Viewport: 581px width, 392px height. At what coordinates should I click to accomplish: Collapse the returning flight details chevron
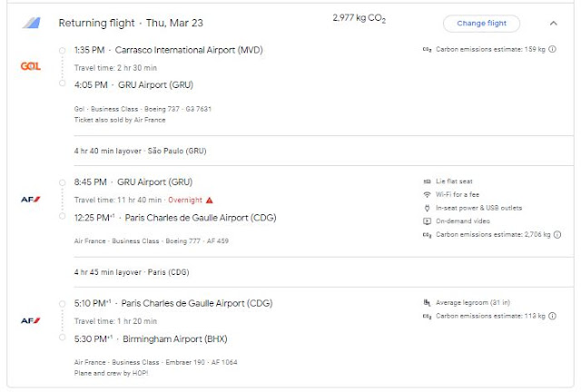[554, 24]
